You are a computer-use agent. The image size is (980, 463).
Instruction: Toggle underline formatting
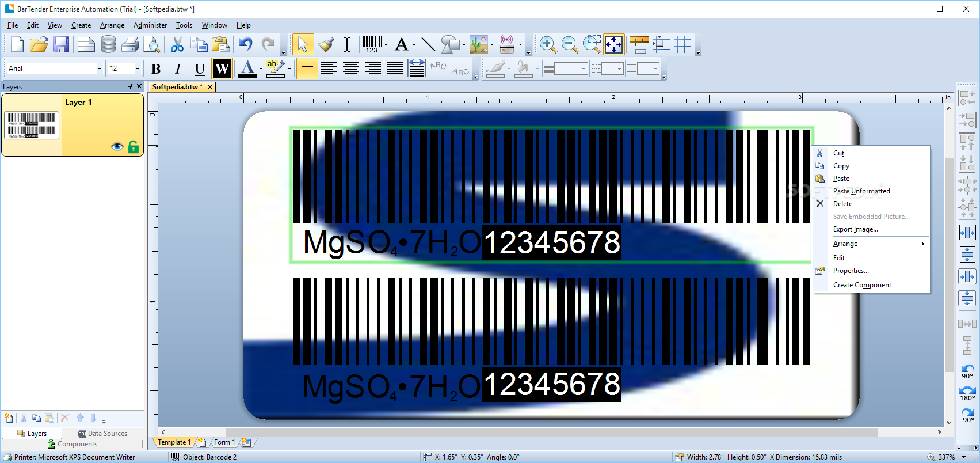point(200,69)
